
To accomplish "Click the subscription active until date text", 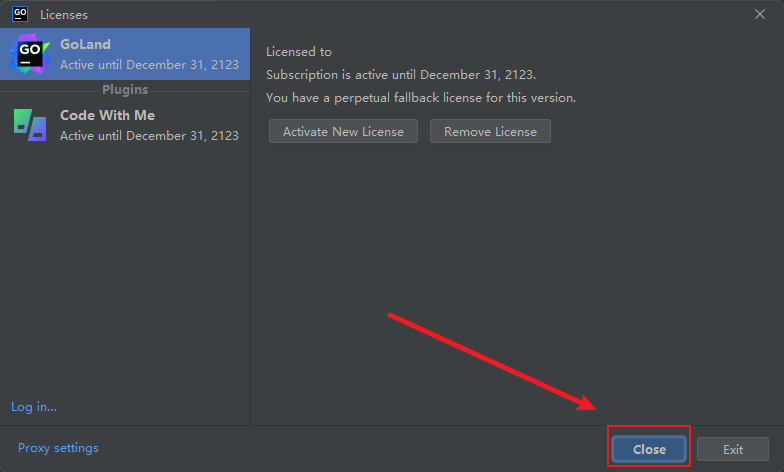I will point(400,74).
